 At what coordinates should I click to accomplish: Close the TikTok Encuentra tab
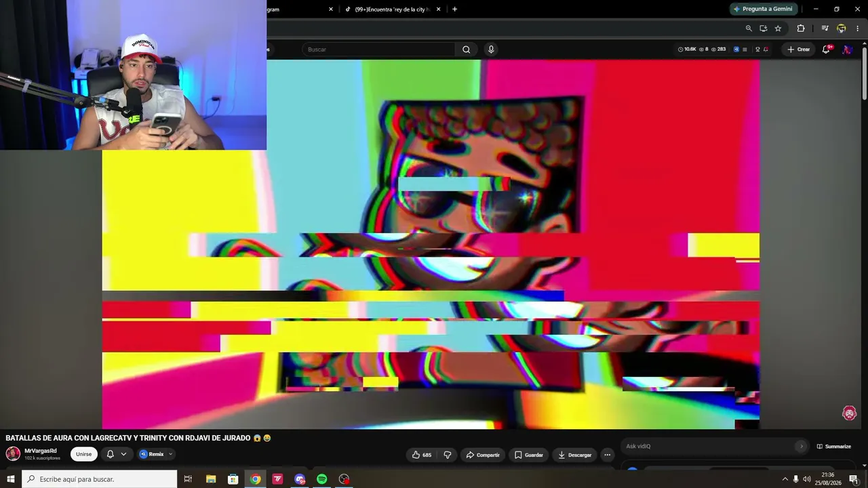[x=438, y=9]
